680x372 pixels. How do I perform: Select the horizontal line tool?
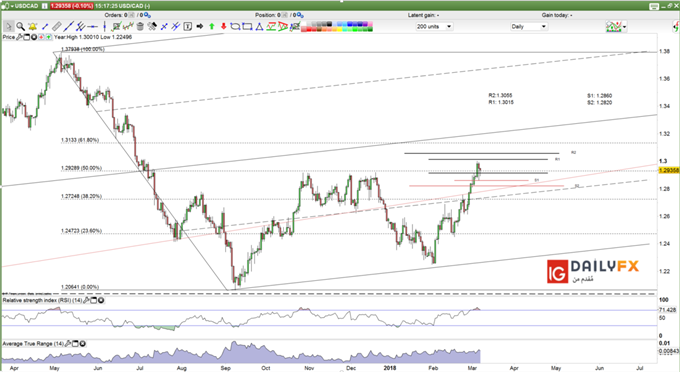click(x=92, y=26)
